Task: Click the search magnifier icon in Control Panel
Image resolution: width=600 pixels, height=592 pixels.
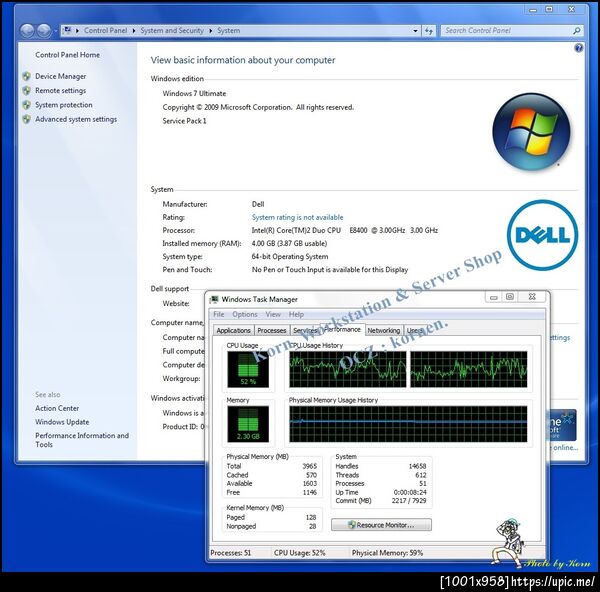Action: tap(576, 31)
